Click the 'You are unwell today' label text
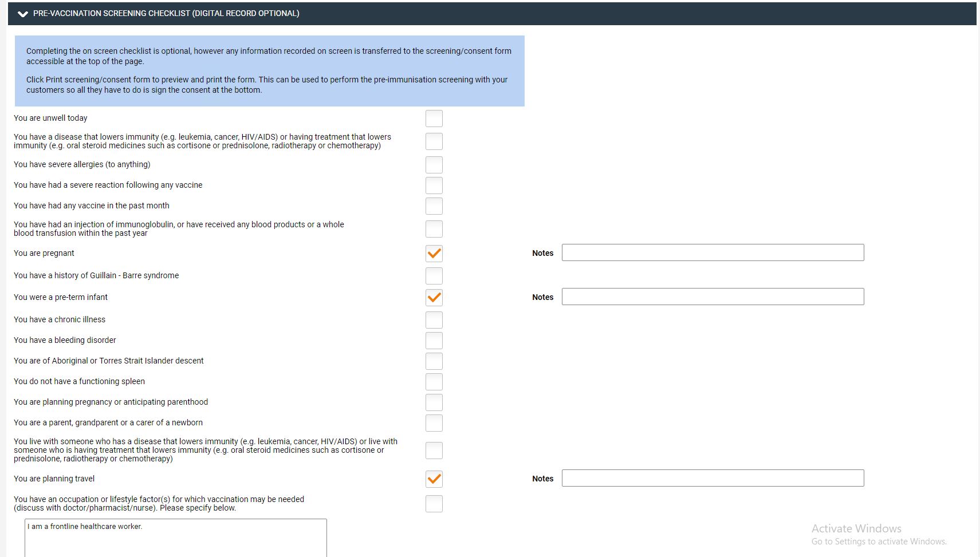This screenshot has height=557, width=980. pyautogui.click(x=50, y=118)
